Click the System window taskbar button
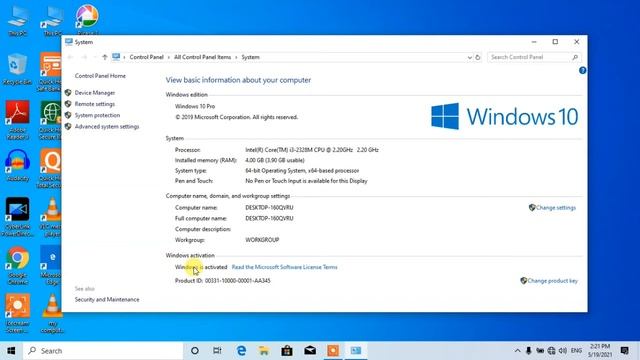The image size is (640, 360). 356,351
